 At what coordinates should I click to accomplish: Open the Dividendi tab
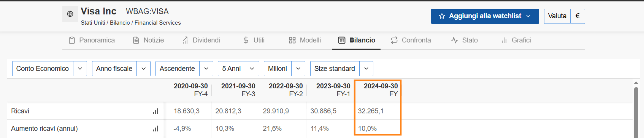click(x=201, y=40)
